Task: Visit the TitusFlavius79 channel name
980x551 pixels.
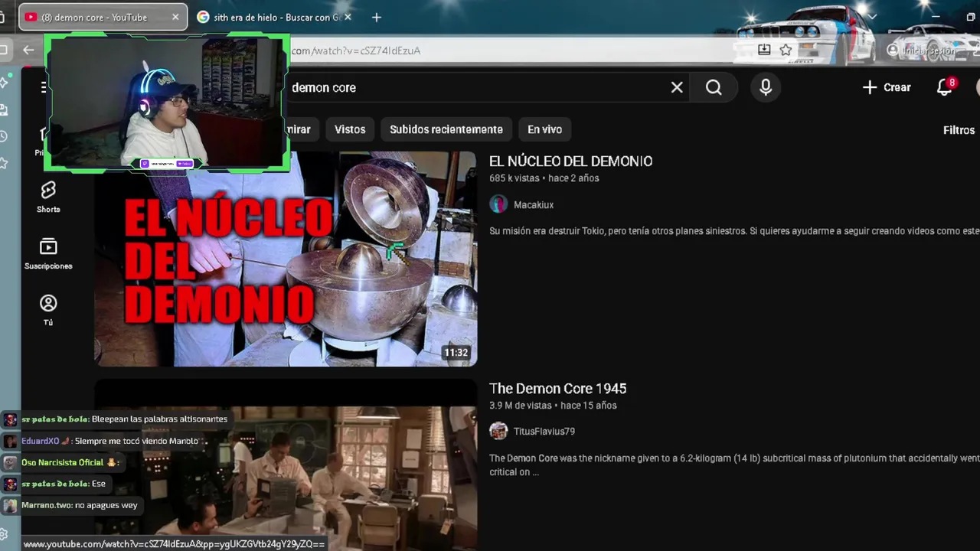Action: [x=544, y=432]
